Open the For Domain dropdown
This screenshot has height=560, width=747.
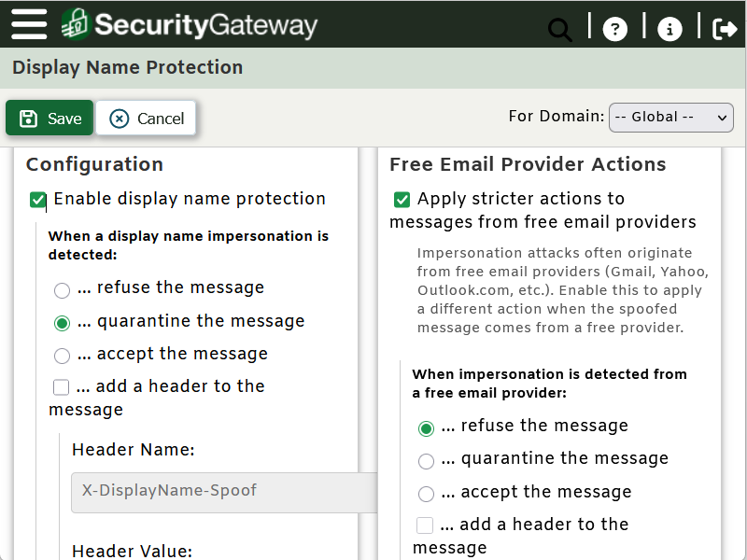pos(670,117)
